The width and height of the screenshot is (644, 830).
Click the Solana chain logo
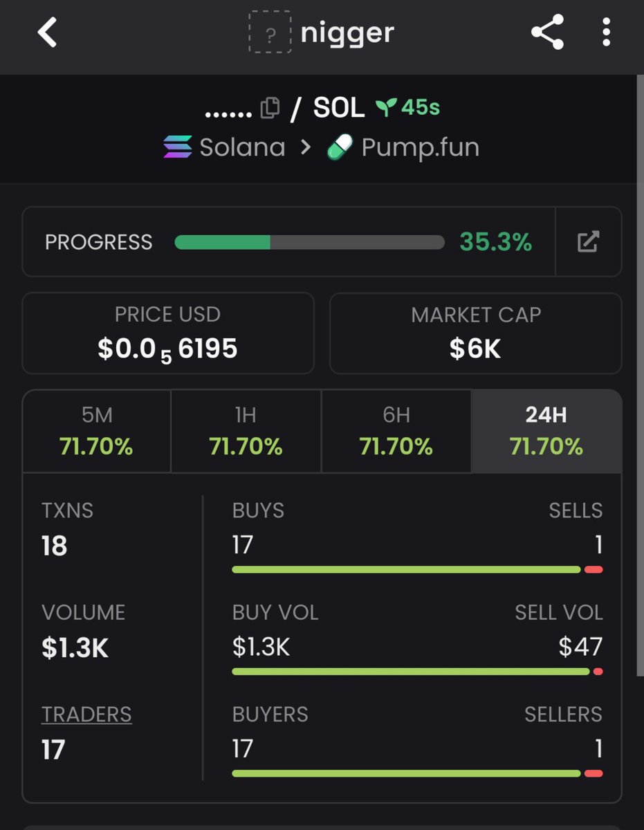(x=178, y=147)
